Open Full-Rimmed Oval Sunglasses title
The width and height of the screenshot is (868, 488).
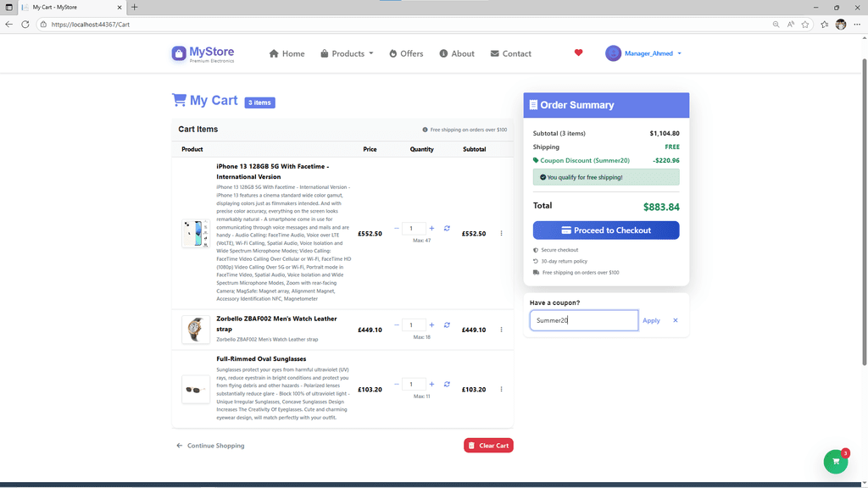[261, 358]
